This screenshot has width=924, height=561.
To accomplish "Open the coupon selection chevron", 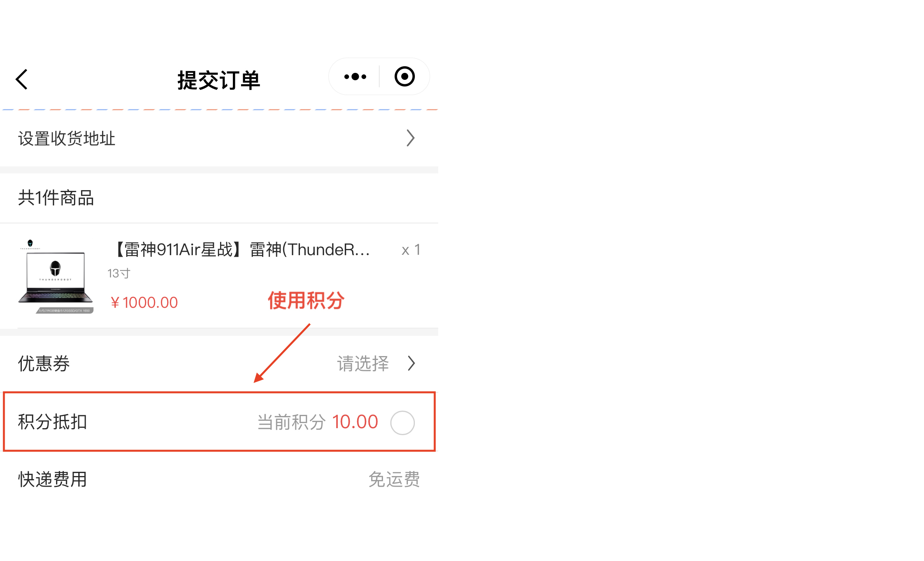I will (411, 363).
